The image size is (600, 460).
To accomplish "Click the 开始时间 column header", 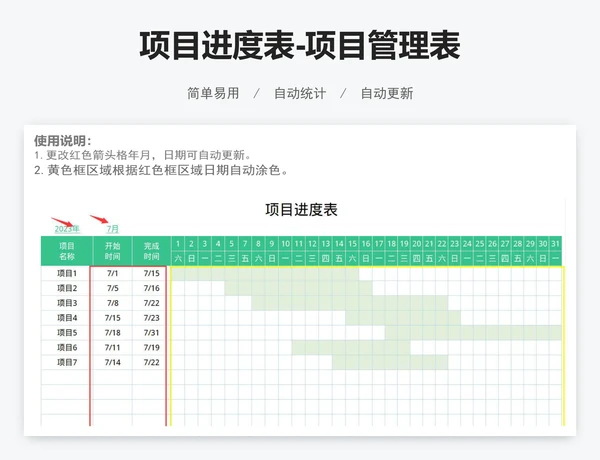I will pyautogui.click(x=112, y=251).
